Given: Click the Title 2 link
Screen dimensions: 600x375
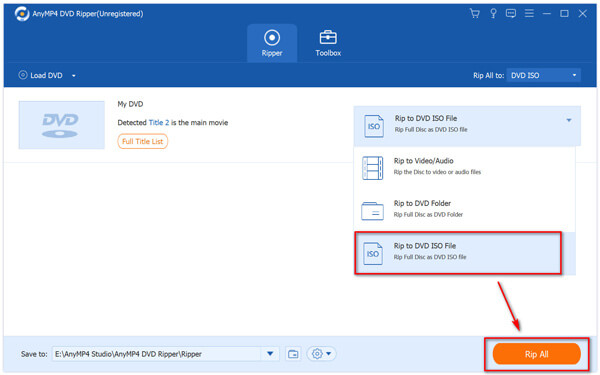Looking at the screenshot, I should coord(159,123).
